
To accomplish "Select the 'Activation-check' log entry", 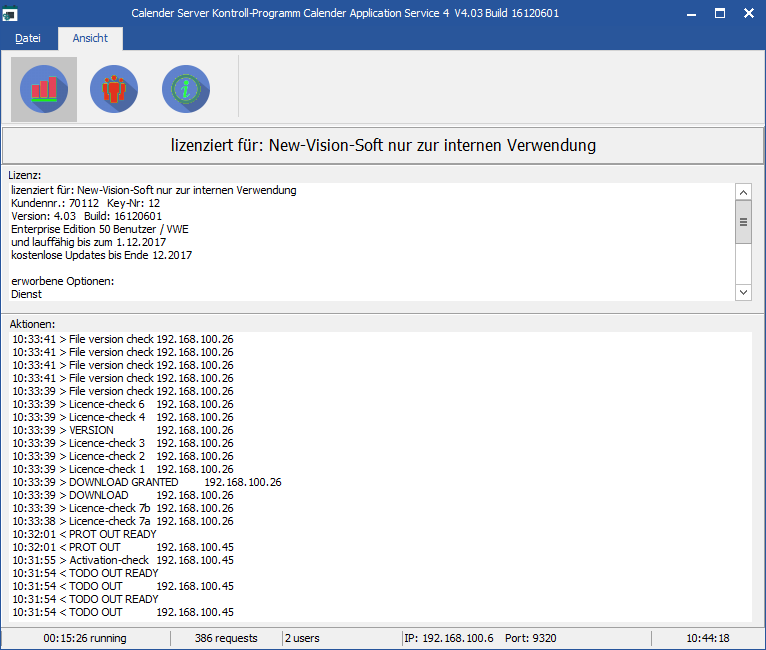I will (x=123, y=560).
